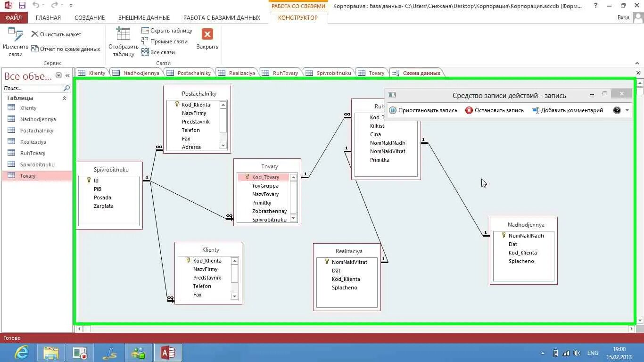
Task: Click the Undo arrow in quick access toolbar
Action: pyautogui.click(x=36, y=5)
